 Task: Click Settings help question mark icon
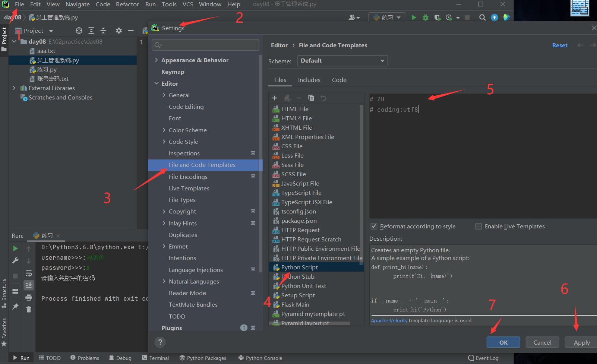click(x=160, y=342)
